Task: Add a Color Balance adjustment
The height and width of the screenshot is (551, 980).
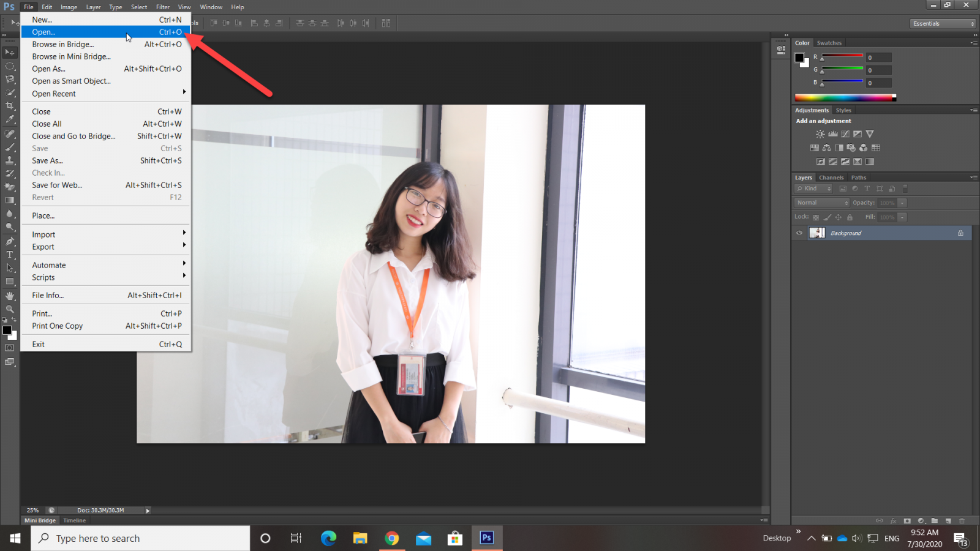Action: pos(826,148)
